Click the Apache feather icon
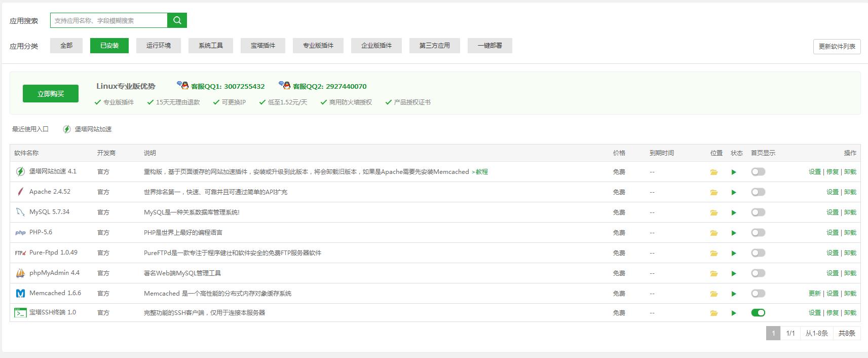This screenshot has height=358, width=868. point(20,192)
